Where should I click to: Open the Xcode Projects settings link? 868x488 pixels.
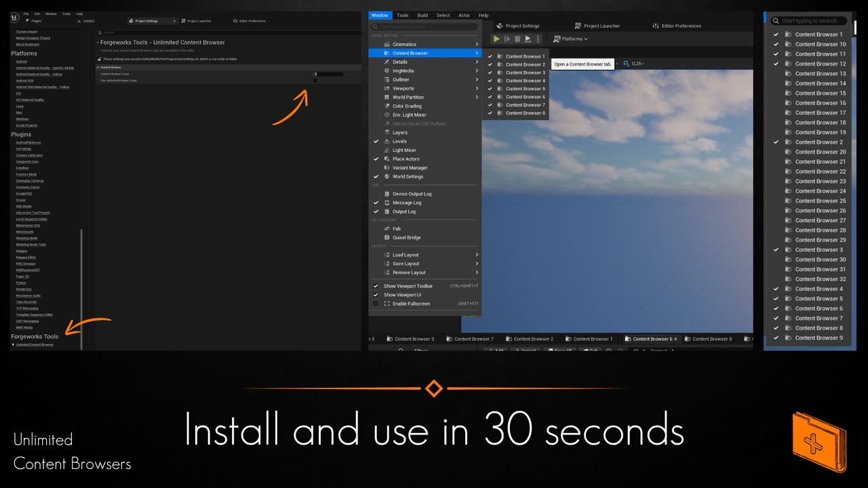point(26,125)
